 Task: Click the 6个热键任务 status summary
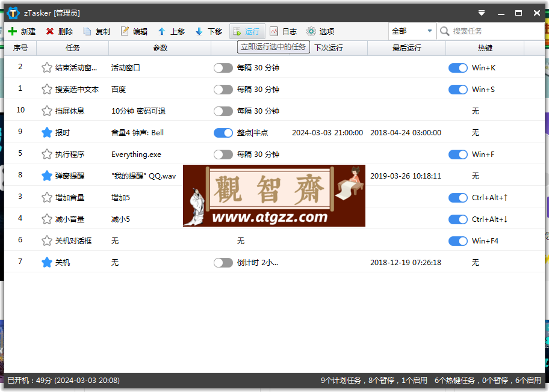click(x=488, y=381)
